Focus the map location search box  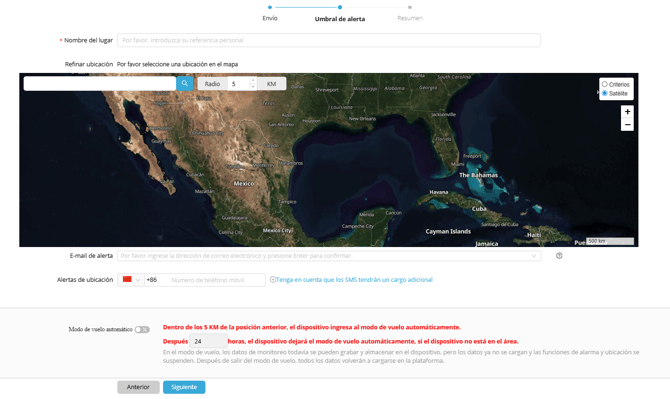pyautogui.click(x=100, y=84)
